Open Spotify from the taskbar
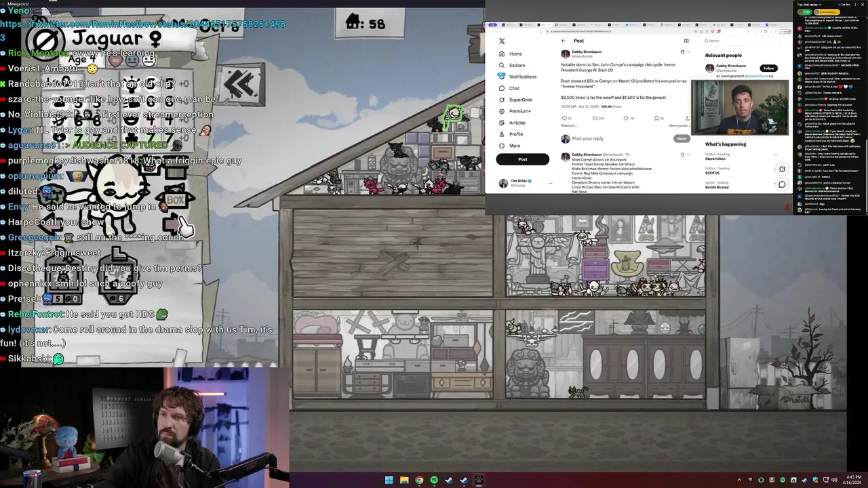 tap(434, 481)
